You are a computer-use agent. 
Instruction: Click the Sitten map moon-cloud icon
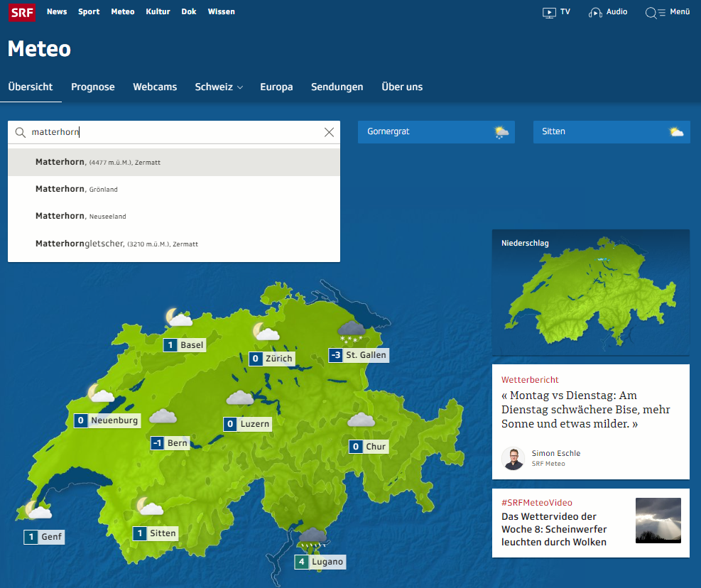(150, 506)
